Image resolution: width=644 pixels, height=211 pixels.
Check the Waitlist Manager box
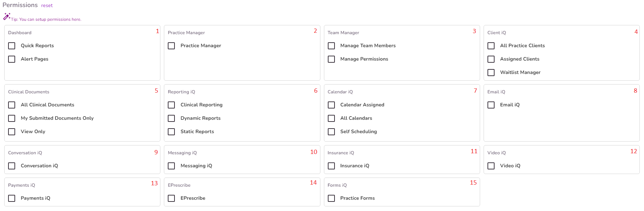point(491,72)
